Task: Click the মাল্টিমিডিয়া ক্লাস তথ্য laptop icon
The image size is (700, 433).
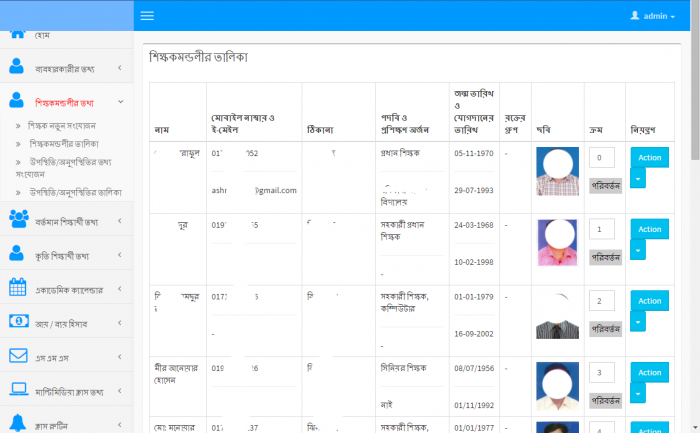Action: [19, 389]
